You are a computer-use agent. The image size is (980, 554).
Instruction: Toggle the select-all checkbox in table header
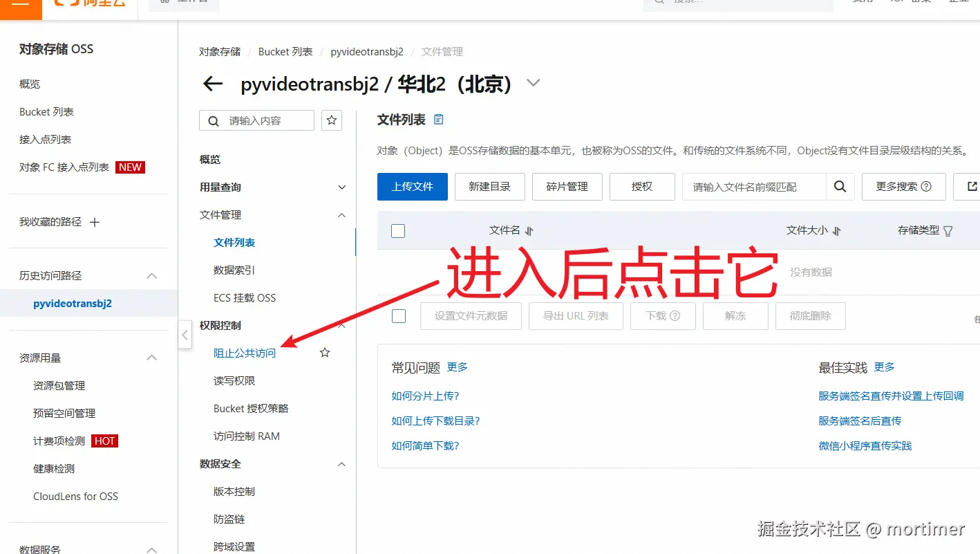tap(398, 231)
